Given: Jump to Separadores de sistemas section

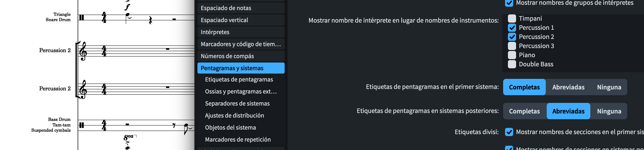Looking at the screenshot, I should [237, 104].
